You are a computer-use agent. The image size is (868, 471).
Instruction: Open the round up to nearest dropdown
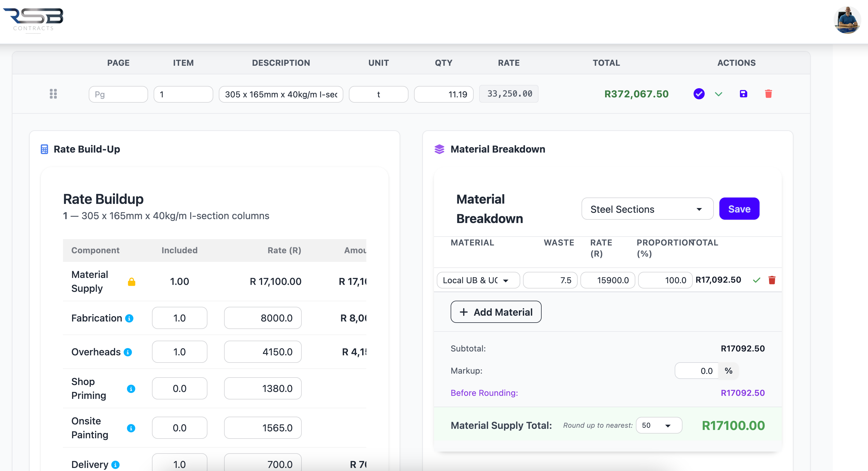click(x=658, y=426)
